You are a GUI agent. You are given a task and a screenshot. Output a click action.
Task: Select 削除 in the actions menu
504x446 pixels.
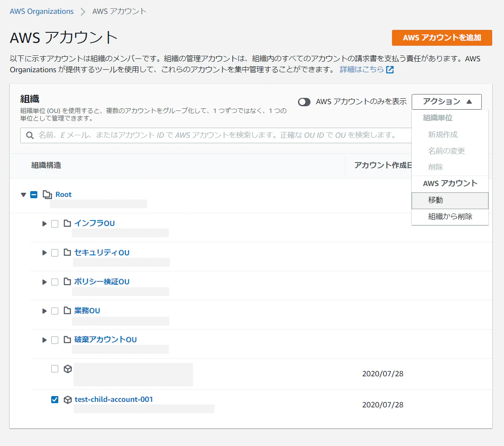(436, 167)
